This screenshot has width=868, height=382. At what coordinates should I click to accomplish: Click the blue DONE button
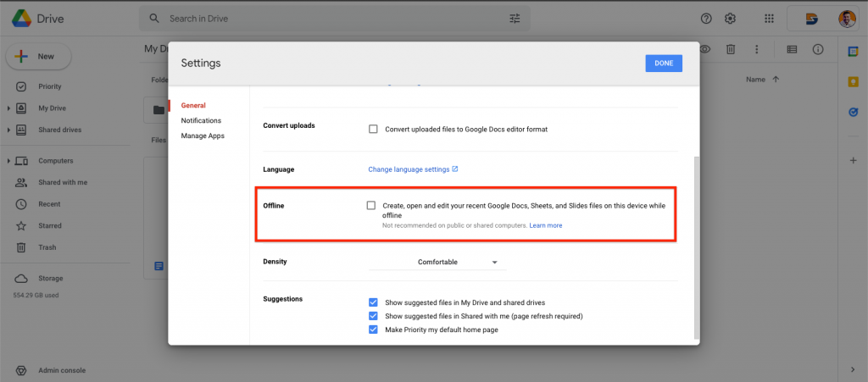click(664, 63)
